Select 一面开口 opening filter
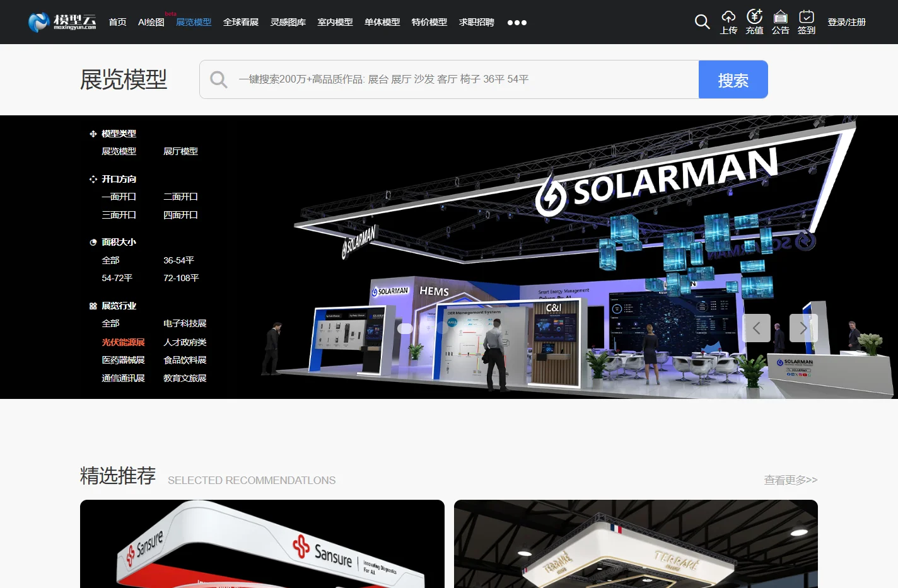898x588 pixels. click(x=119, y=197)
